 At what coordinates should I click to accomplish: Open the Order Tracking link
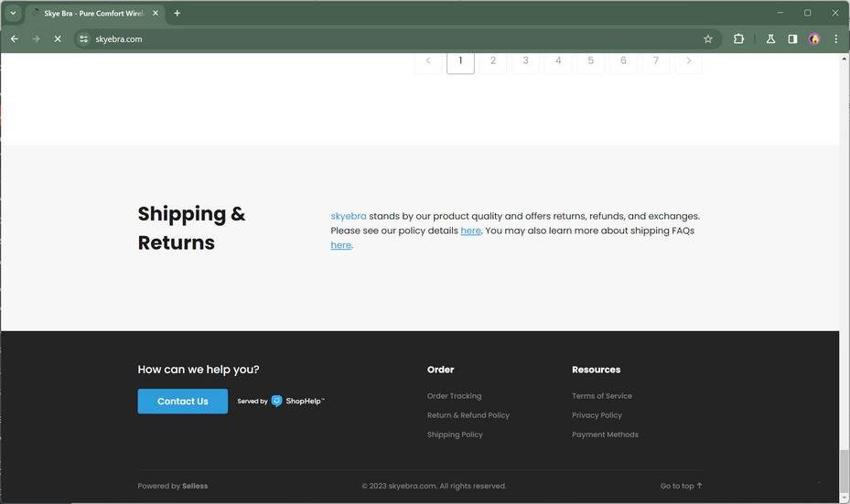point(454,396)
